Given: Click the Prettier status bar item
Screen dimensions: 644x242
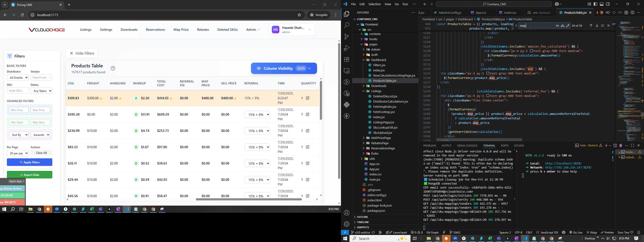Looking at the screenshot, I should [607, 232].
